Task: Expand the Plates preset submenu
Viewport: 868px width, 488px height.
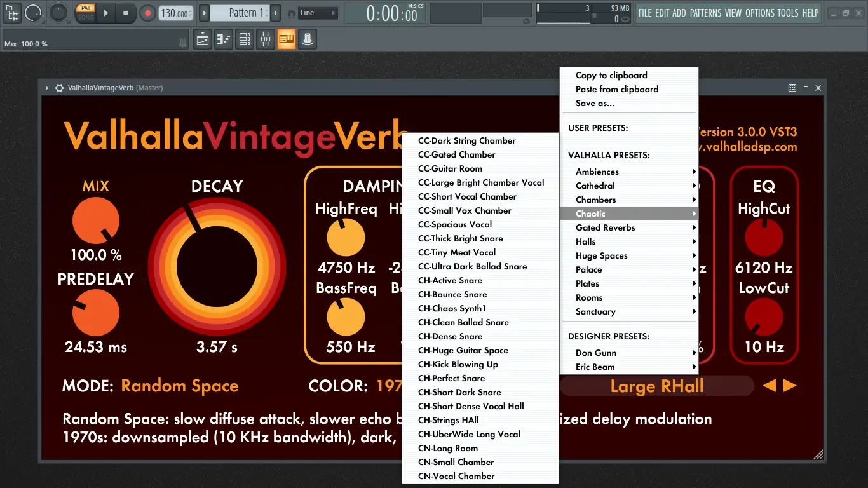Action: 629,283
